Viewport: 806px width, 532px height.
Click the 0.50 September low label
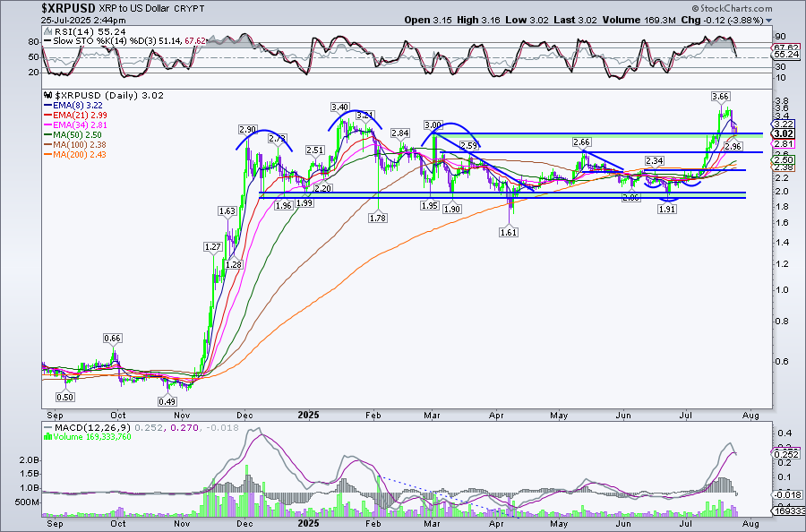pyautogui.click(x=65, y=397)
